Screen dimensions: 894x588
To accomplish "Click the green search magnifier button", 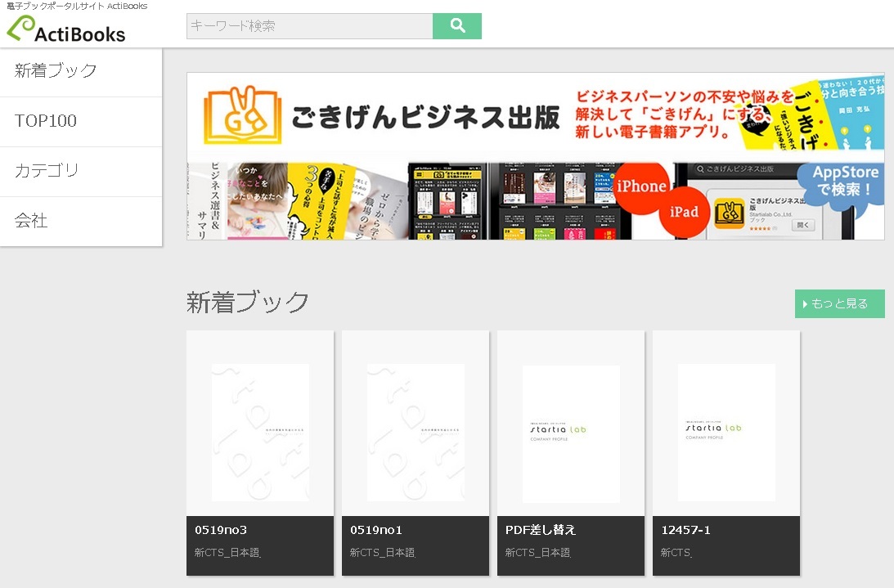I will [x=457, y=25].
